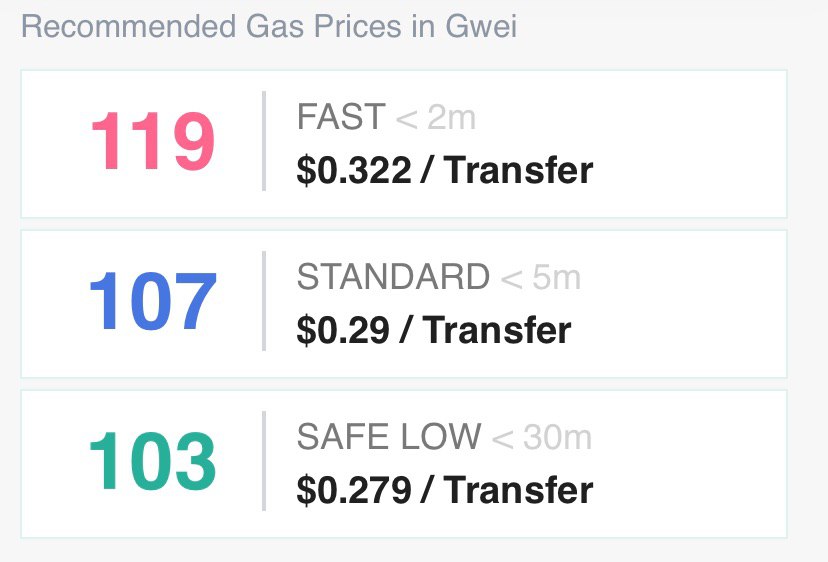The width and height of the screenshot is (828, 562).
Task: Click the divider line in SAFE LOW card
Action: 264,461
